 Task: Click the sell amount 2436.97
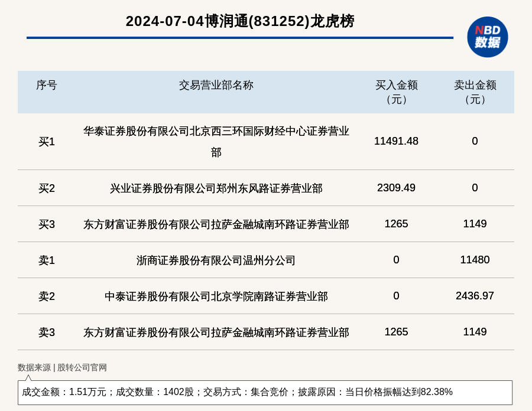coord(475,296)
